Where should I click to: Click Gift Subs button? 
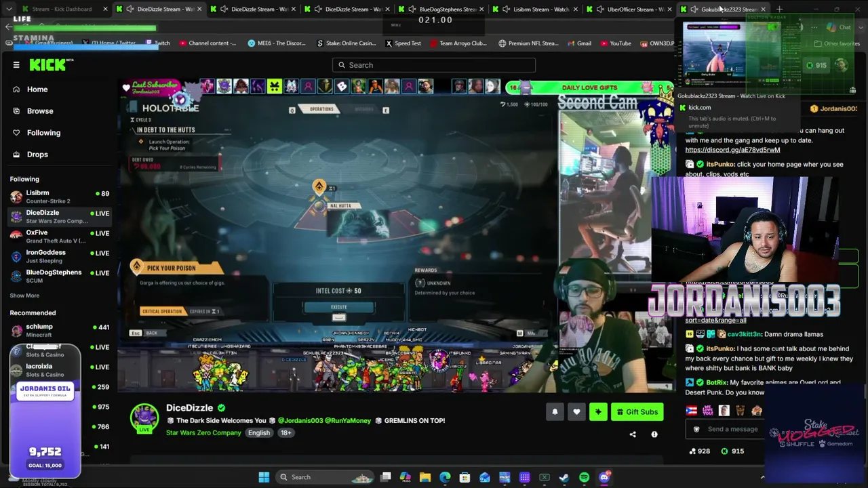click(637, 411)
